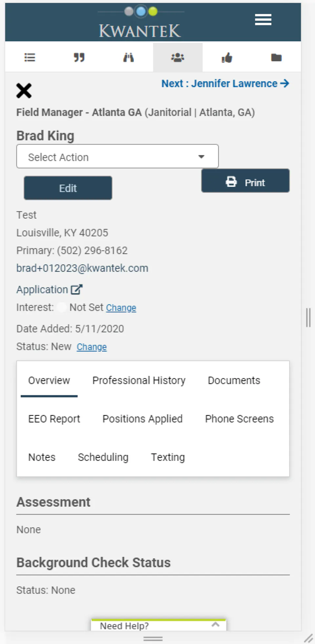This screenshot has height=644, width=315.
Task: Open the binoculars search icon tab
Action: point(128,58)
